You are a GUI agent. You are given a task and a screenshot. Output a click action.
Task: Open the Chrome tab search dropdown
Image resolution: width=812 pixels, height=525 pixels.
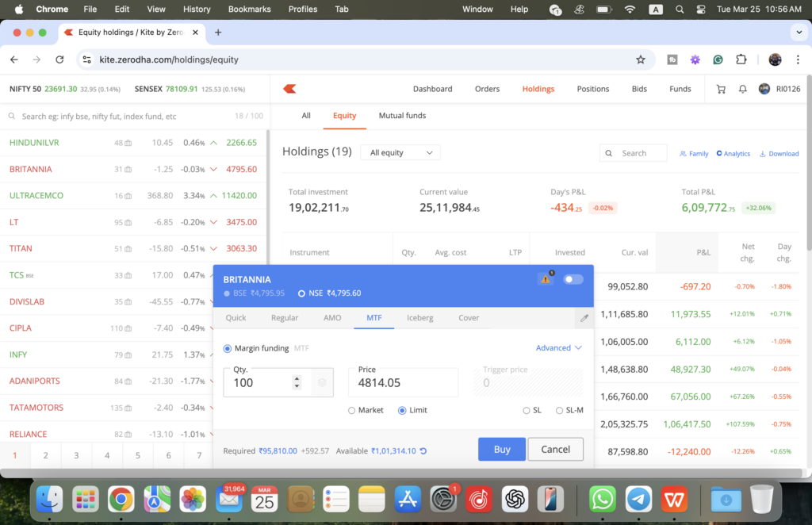click(x=799, y=32)
